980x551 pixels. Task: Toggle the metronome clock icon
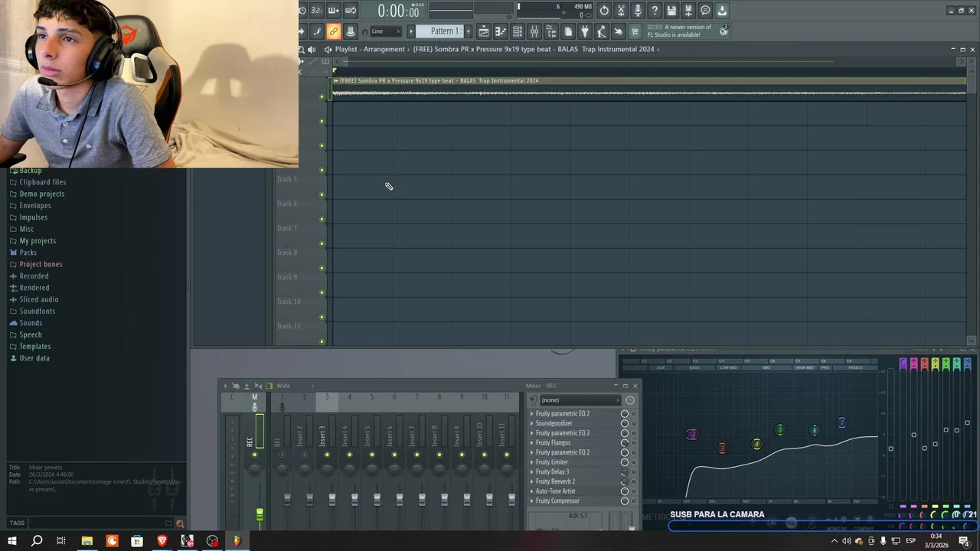coord(302,11)
